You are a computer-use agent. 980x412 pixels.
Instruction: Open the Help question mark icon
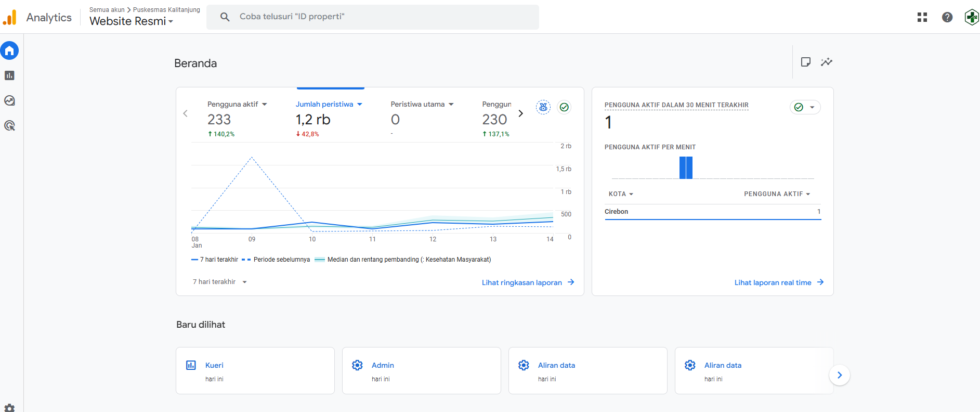click(947, 17)
